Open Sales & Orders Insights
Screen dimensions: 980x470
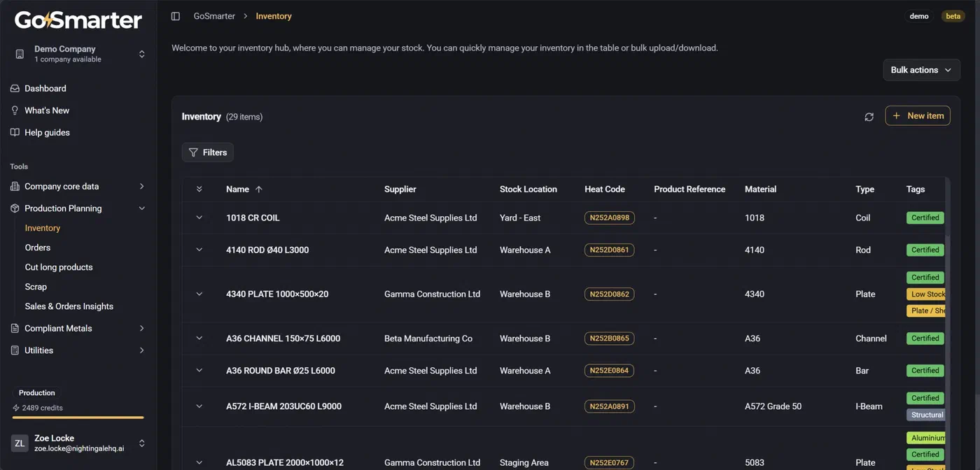tap(69, 306)
